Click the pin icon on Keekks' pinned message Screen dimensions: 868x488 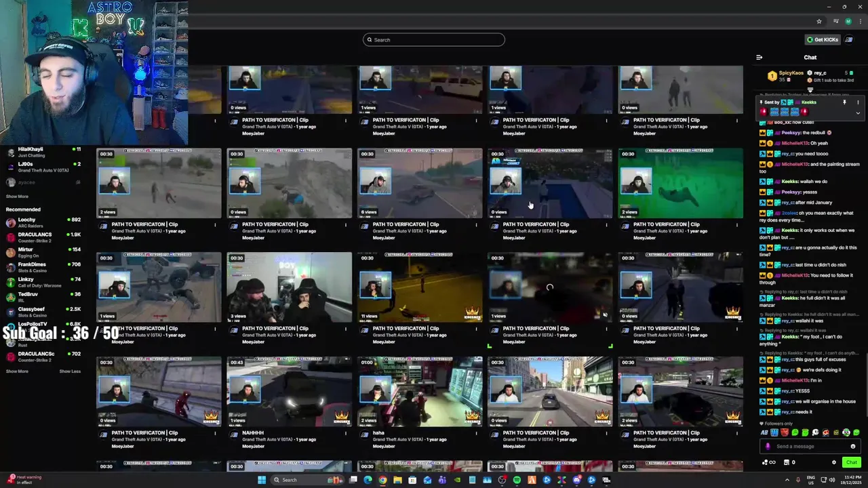pos(844,102)
